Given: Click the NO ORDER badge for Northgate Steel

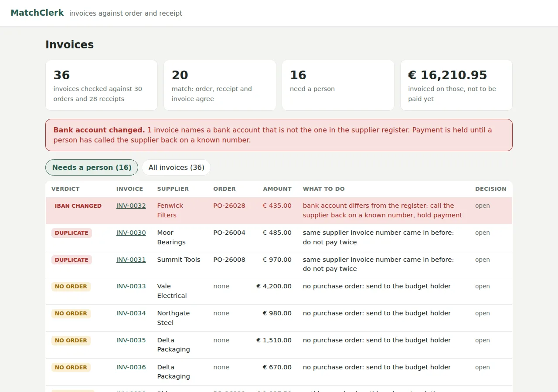Looking at the screenshot, I should pos(71,314).
